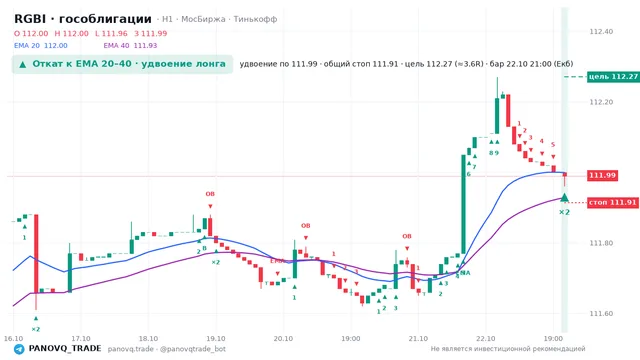The width and height of the screenshot is (640, 360).
Task: Click the green "NA" marker on the chart
Action: 465,273
